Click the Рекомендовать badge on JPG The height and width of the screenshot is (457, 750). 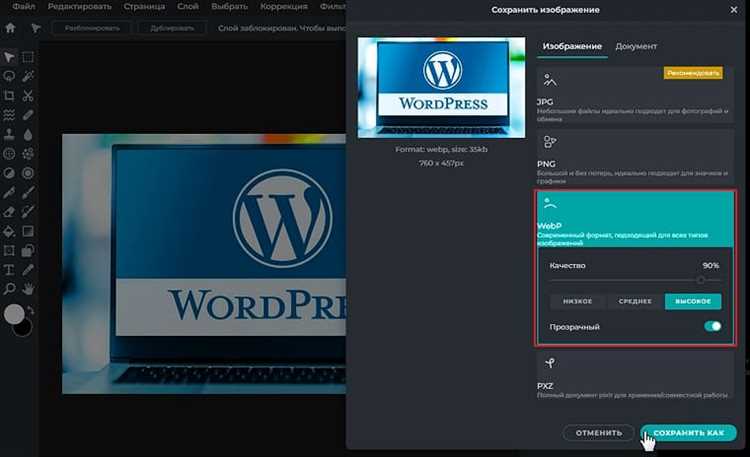click(693, 73)
